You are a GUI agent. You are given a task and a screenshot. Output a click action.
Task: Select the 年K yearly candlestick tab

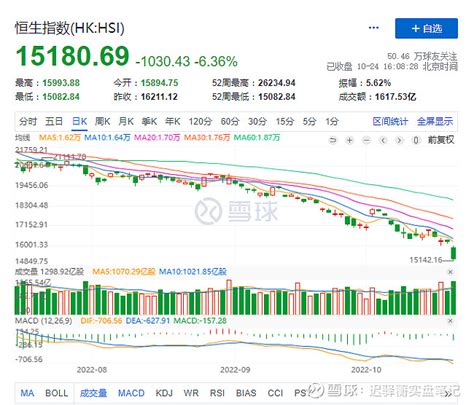coord(173,121)
